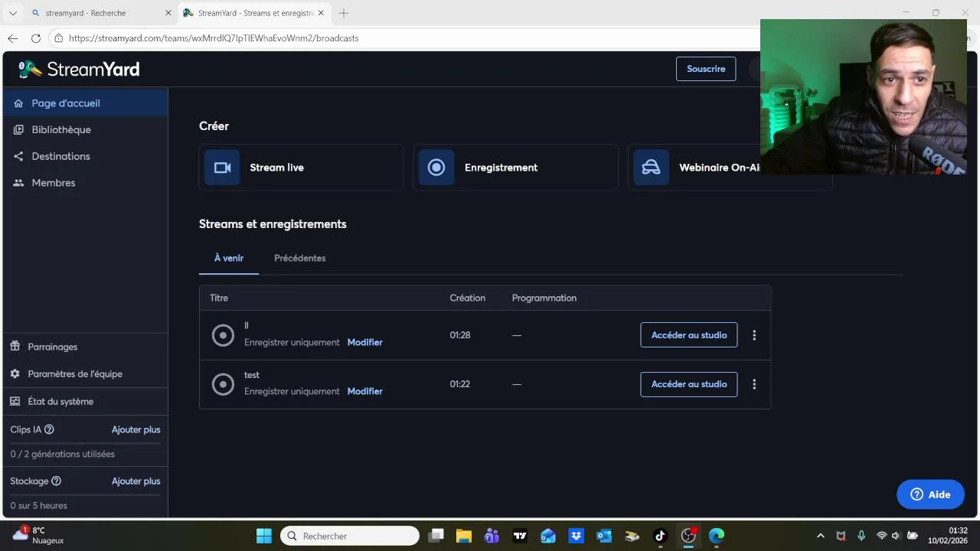Screen dimensions: 980x551
Task: Open the weather widget showing 8°C
Action: click(38, 535)
